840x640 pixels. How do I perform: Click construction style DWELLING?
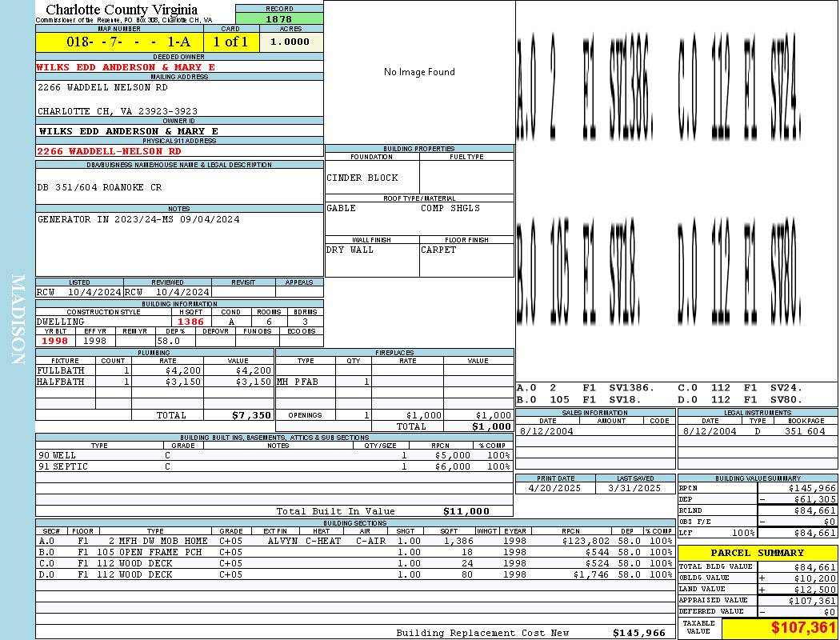(x=61, y=322)
